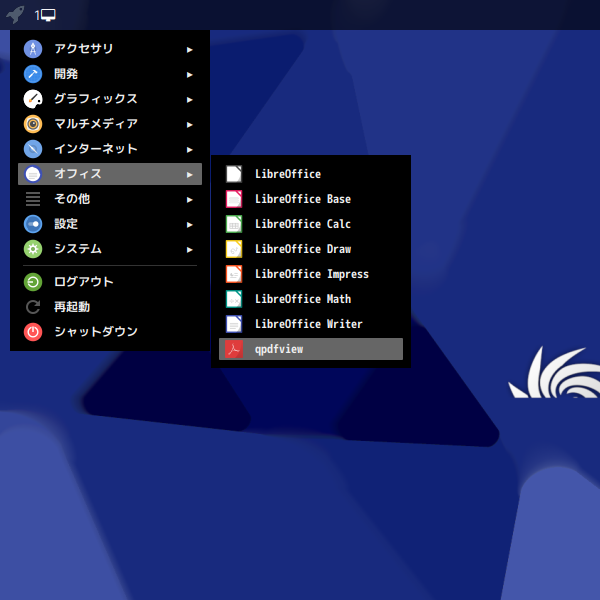Click the red qpdfview PDF icon

point(234,349)
